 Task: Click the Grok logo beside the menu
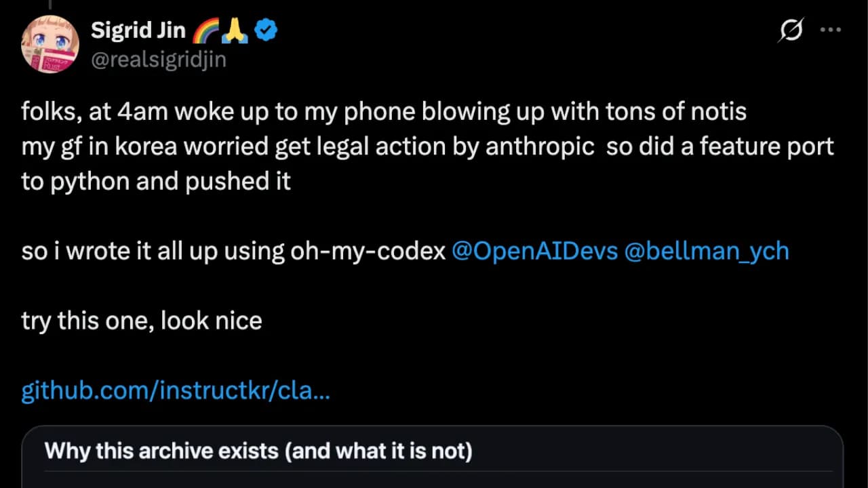[791, 30]
